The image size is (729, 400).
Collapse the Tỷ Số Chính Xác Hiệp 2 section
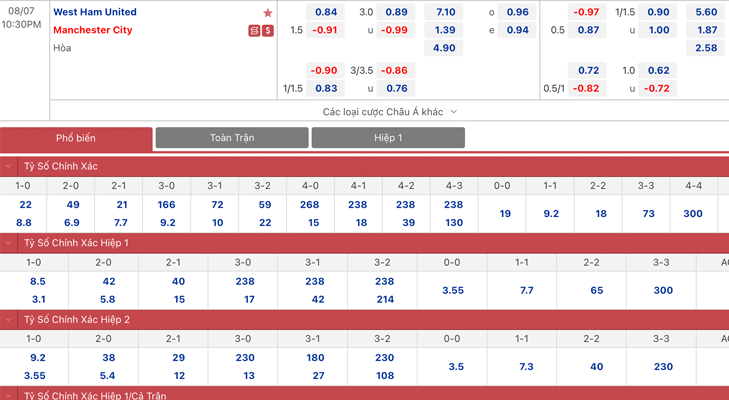pos(8,320)
